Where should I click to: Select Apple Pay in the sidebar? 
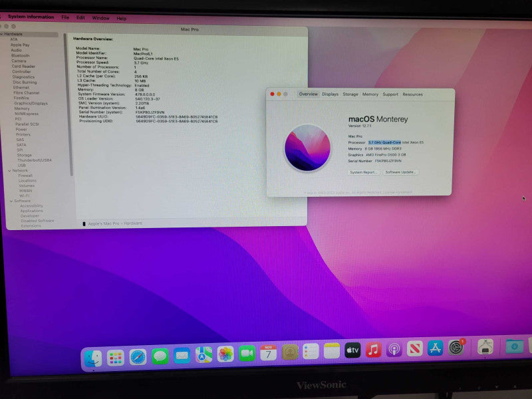pos(20,45)
